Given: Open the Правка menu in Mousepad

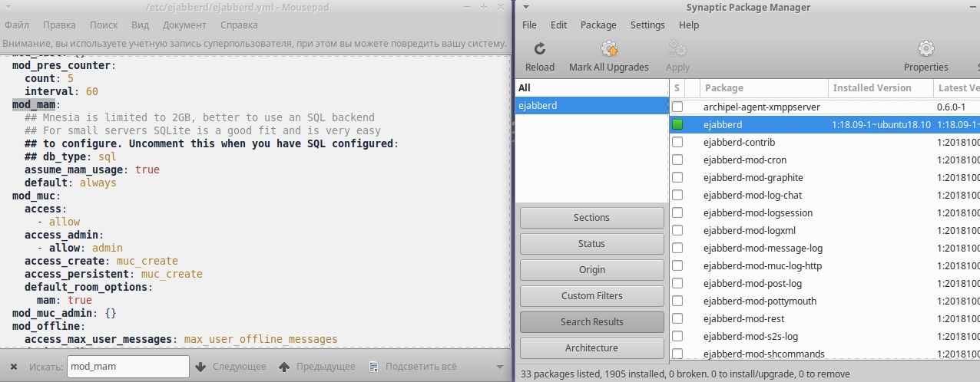Looking at the screenshot, I should [x=59, y=25].
